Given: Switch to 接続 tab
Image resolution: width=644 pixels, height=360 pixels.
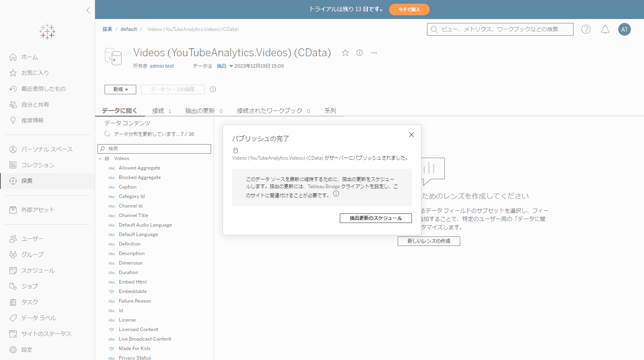Looking at the screenshot, I should coord(161,111).
